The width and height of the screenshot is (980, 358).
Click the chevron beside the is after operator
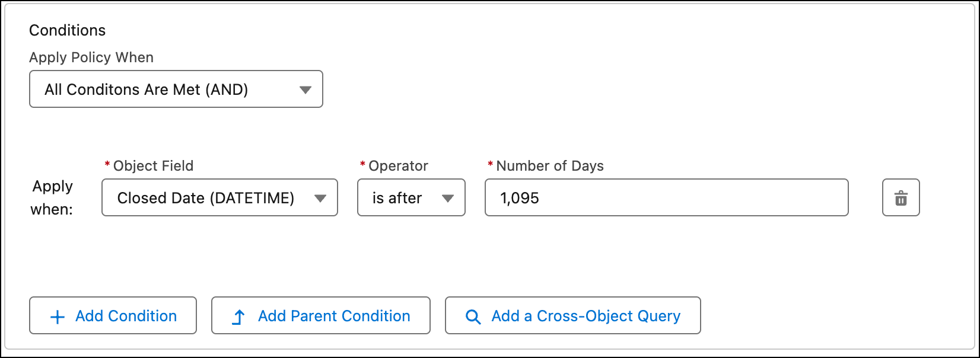tap(449, 198)
